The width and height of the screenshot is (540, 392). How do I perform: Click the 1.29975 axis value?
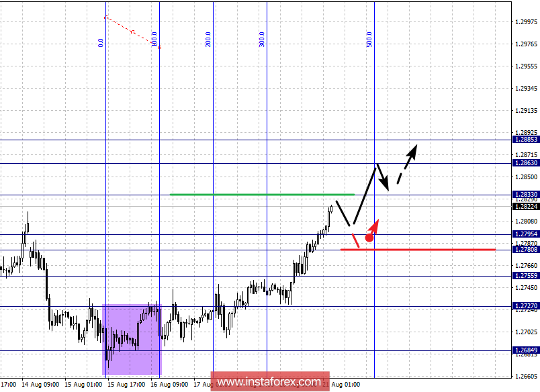coord(526,22)
